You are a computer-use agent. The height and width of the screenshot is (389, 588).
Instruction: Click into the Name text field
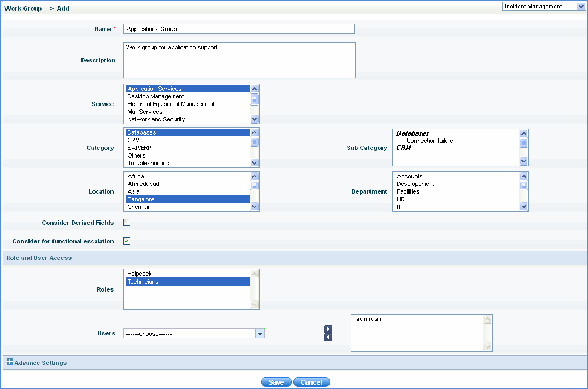click(x=238, y=29)
